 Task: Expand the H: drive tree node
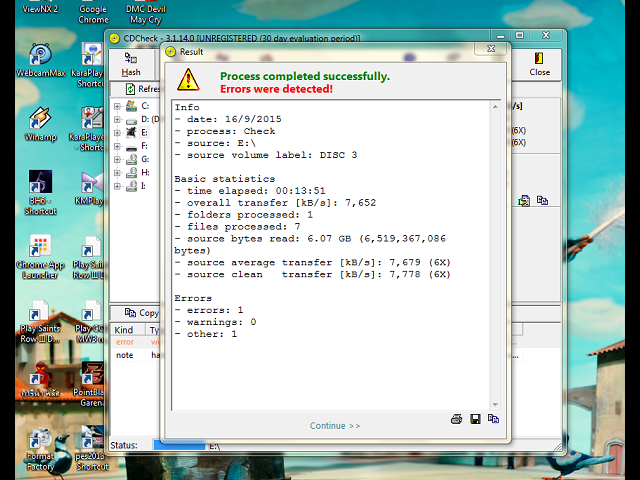pyautogui.click(x=117, y=172)
